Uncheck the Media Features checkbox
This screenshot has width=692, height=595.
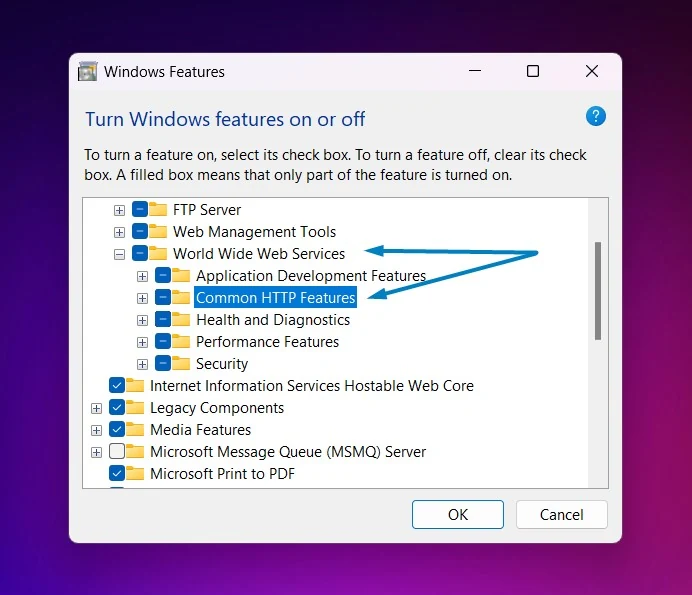[117, 429]
